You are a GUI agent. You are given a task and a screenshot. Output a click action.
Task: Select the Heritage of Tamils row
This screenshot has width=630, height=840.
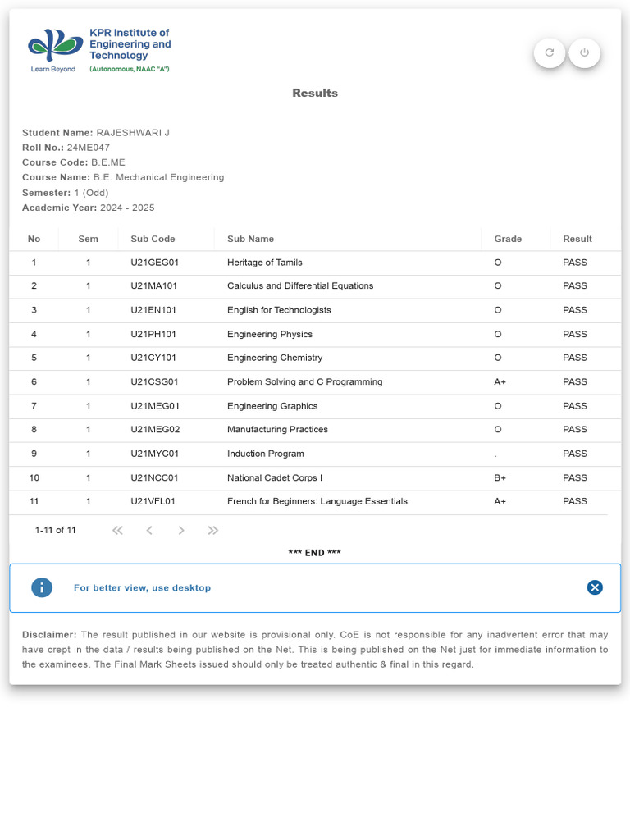[315, 262]
